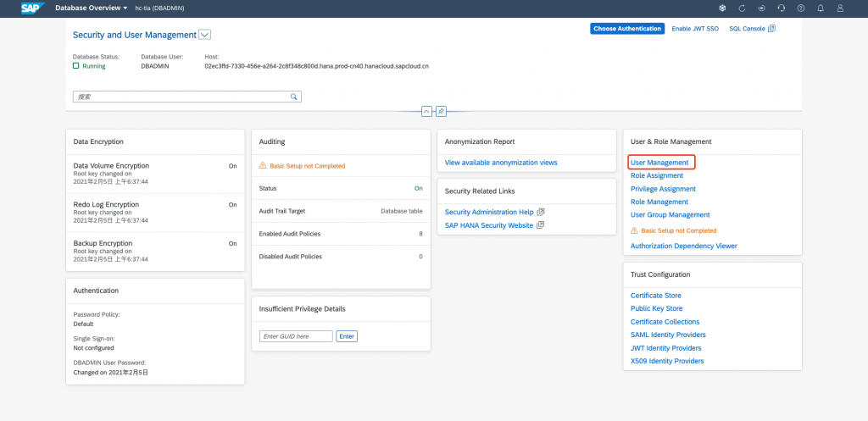Viewport: 868px width, 421px height.
Task: Click external link icon beside SAP HANA Security Website
Action: pos(541,225)
